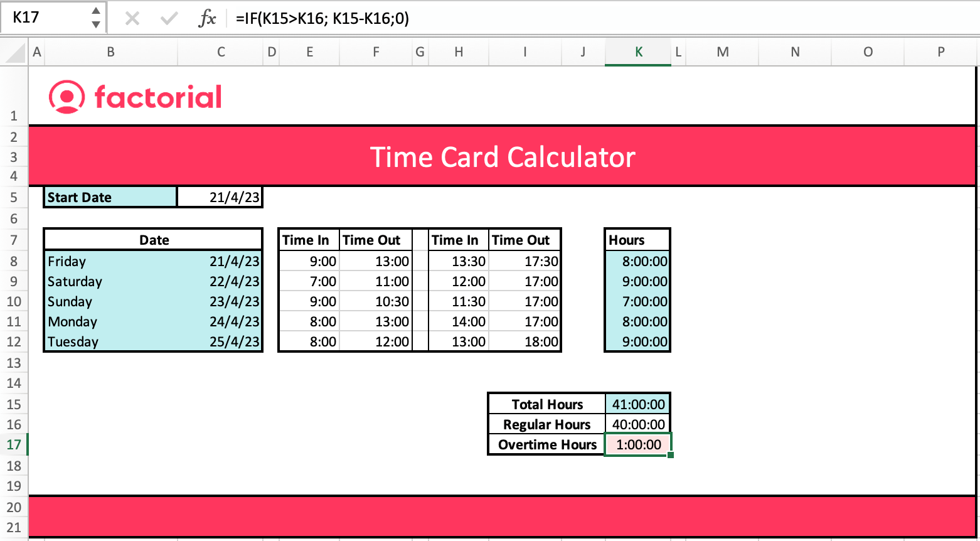The image size is (980, 541).
Task: Select Sunday's 7:00:00 hours cell
Action: tap(637, 301)
